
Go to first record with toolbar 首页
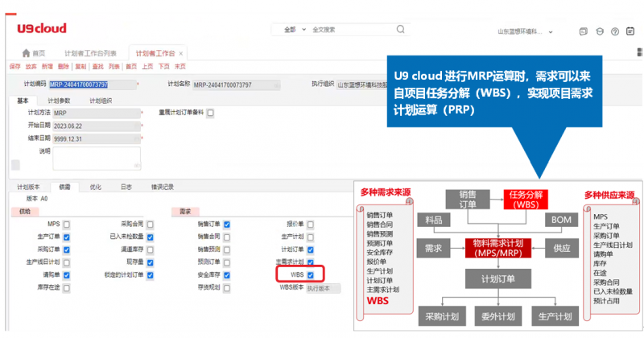click(131, 66)
